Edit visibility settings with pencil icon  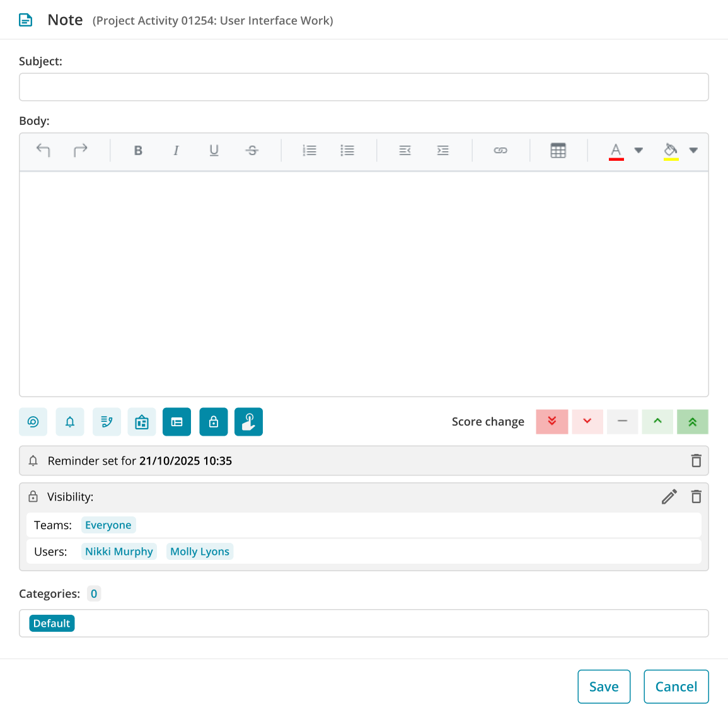click(669, 497)
